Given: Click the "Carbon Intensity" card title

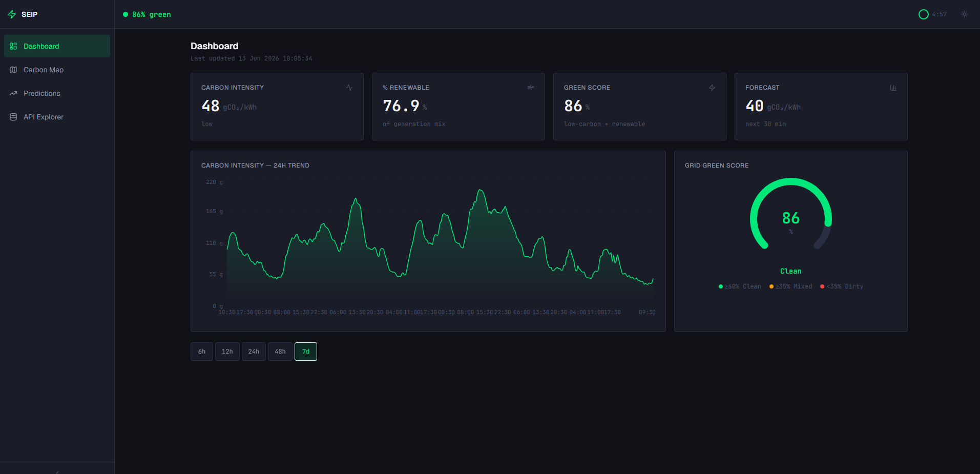Looking at the screenshot, I should point(233,88).
